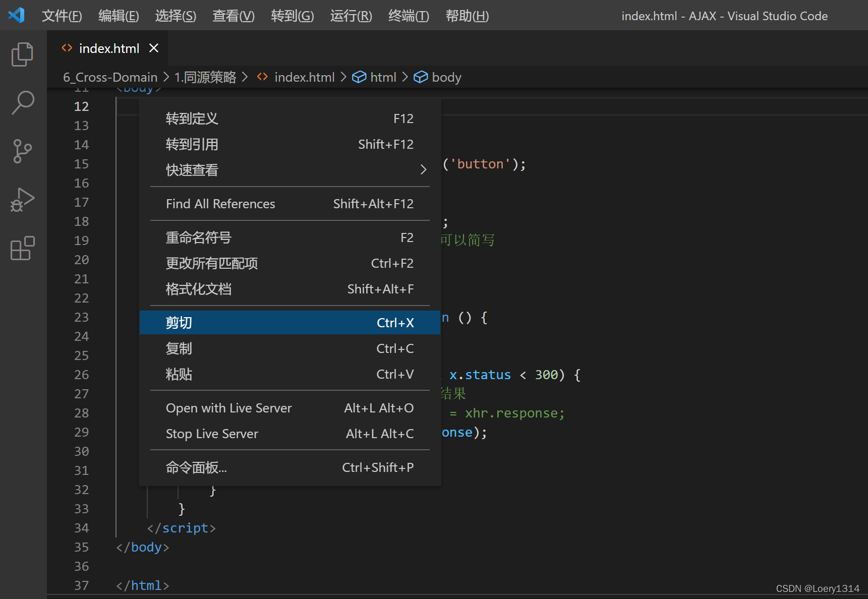This screenshot has width=868, height=599.
Task: Choose Stop Live Server
Action: pyautogui.click(x=290, y=434)
